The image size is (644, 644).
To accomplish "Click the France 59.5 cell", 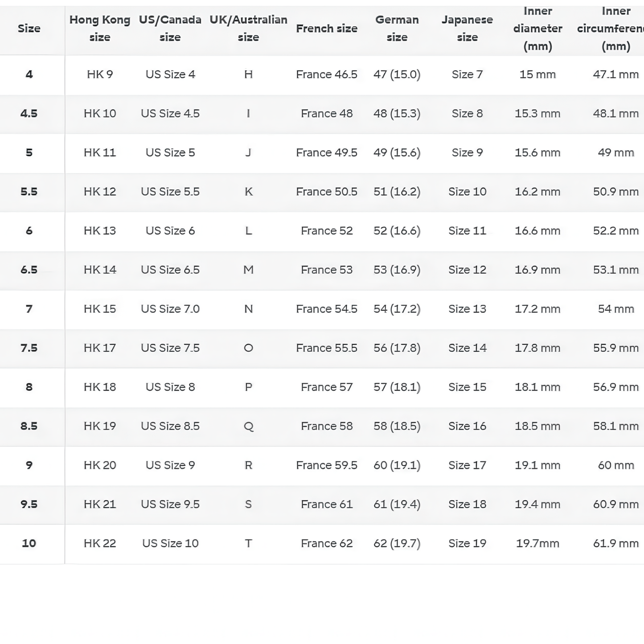I will 327,465.
